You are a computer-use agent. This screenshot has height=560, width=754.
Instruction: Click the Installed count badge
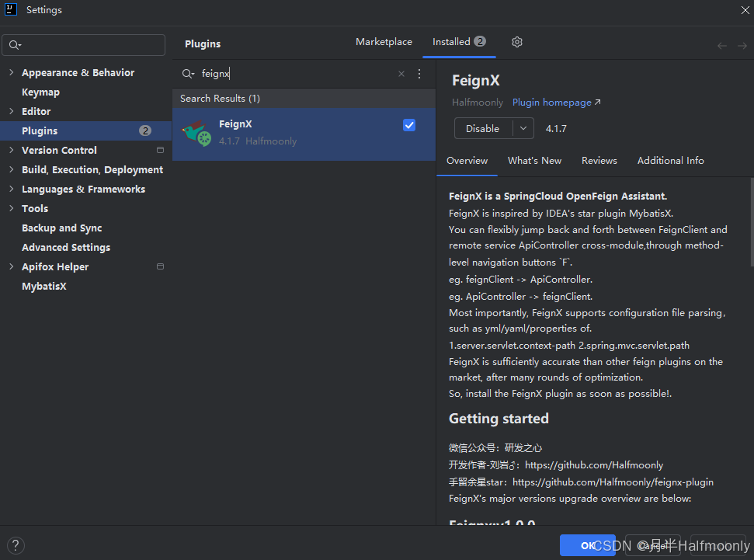tap(479, 41)
